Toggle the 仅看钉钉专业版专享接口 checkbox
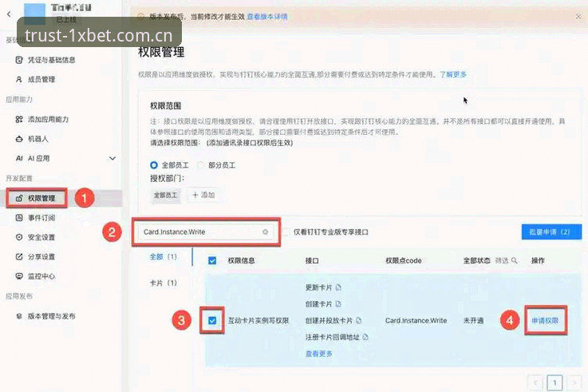 point(286,232)
